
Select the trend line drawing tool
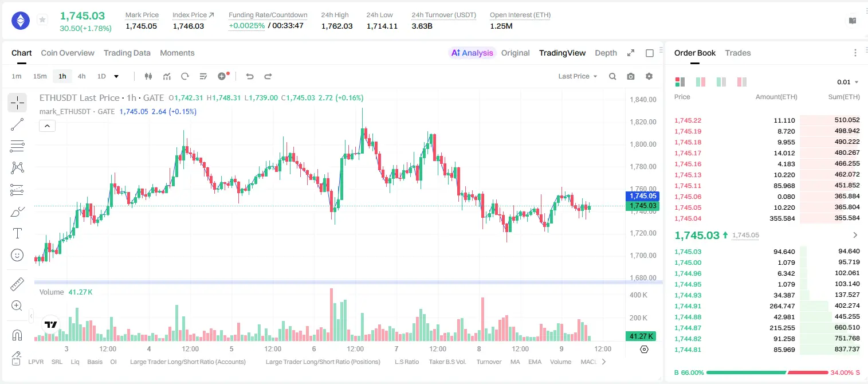17,124
